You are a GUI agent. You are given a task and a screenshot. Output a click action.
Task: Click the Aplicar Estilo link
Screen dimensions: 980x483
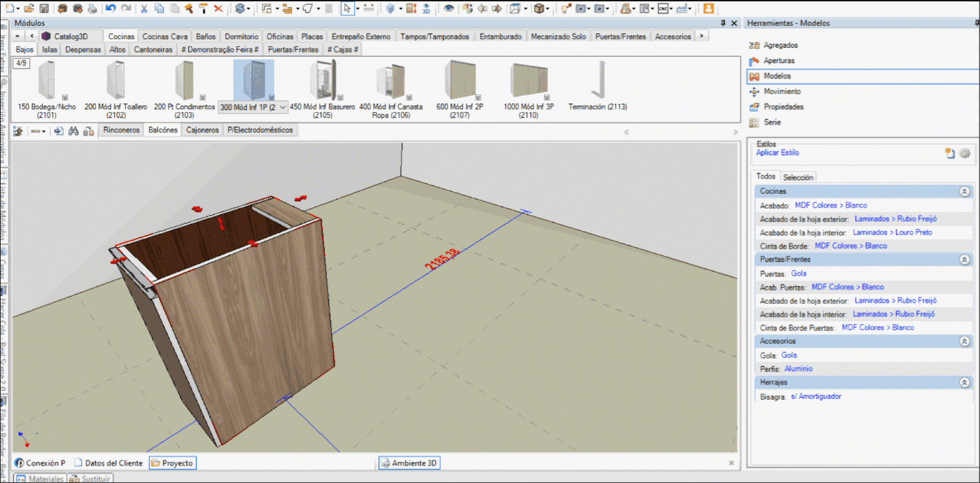coord(777,153)
